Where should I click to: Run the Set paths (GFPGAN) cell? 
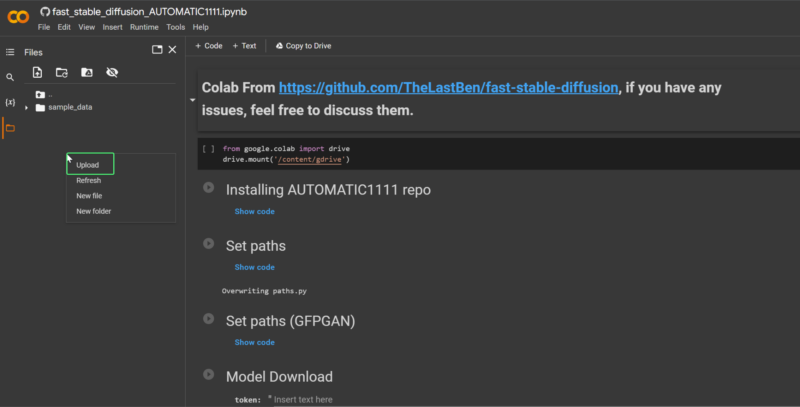(208, 319)
